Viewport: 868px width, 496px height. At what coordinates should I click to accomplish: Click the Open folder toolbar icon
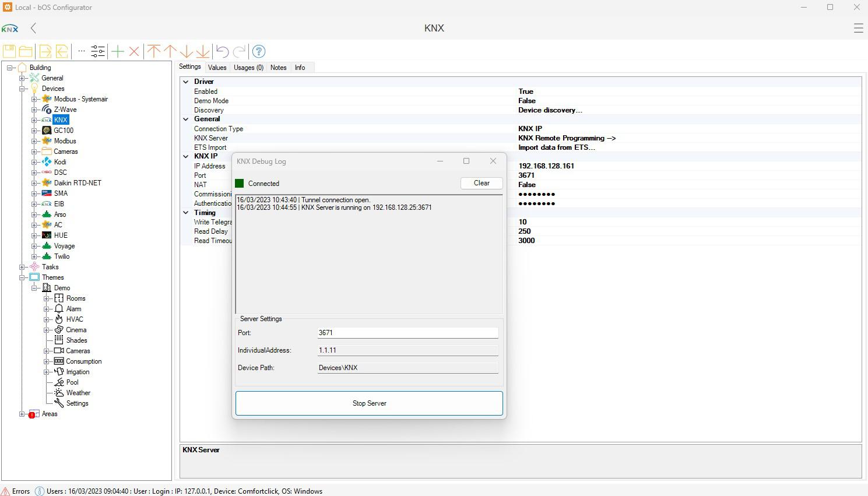pos(26,51)
